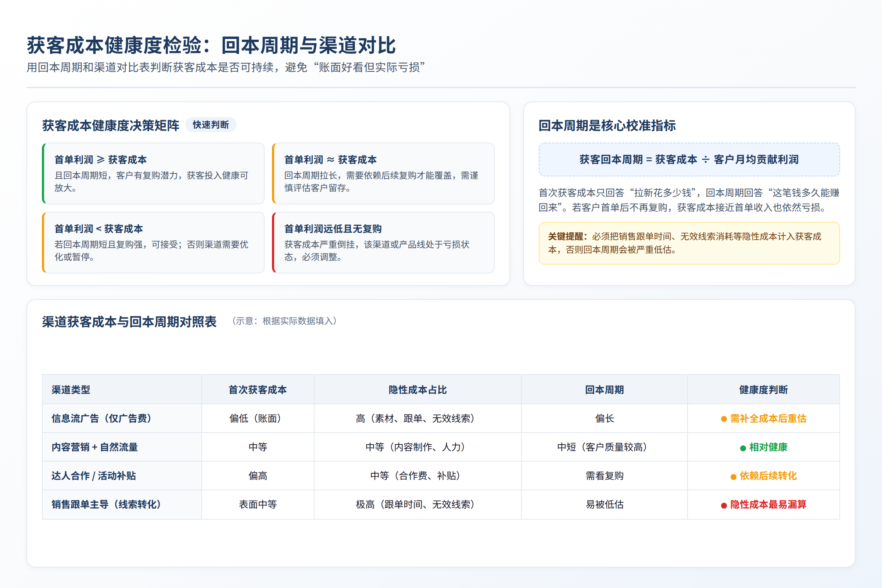This screenshot has width=882, height=588.
Task: Select the 首单利润 ≥ 获客成本 card heading
Action: point(100,160)
